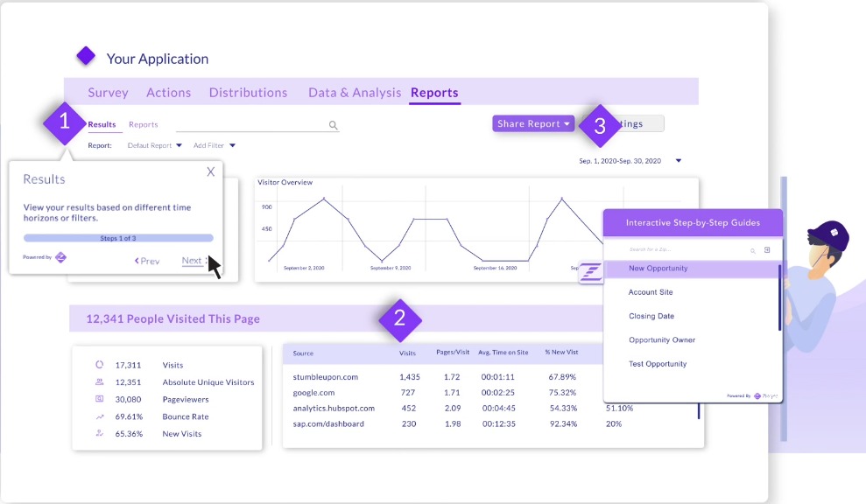This screenshot has width=866, height=504.
Task: Close the Results tooltip with the X
Action: (210, 171)
